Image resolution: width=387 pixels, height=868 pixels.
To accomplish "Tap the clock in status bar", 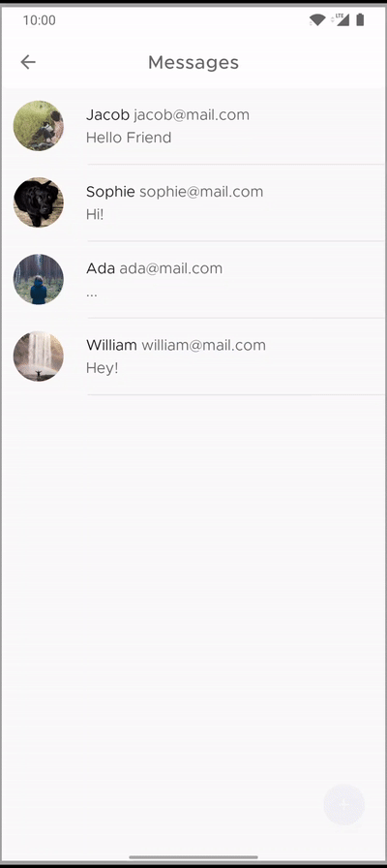I will (x=40, y=20).
